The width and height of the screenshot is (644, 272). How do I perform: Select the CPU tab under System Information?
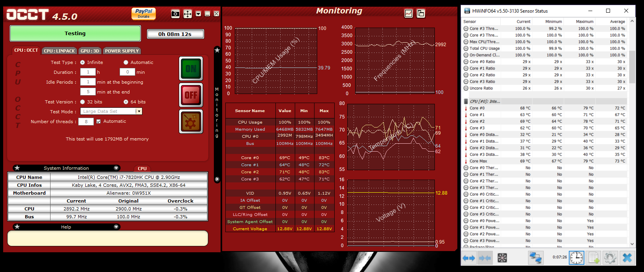(x=142, y=169)
